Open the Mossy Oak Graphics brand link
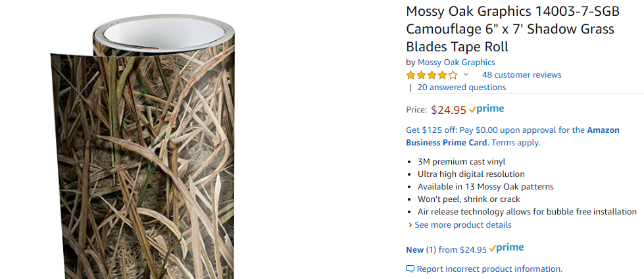Screen dimensions: 644x279 [x=457, y=63]
